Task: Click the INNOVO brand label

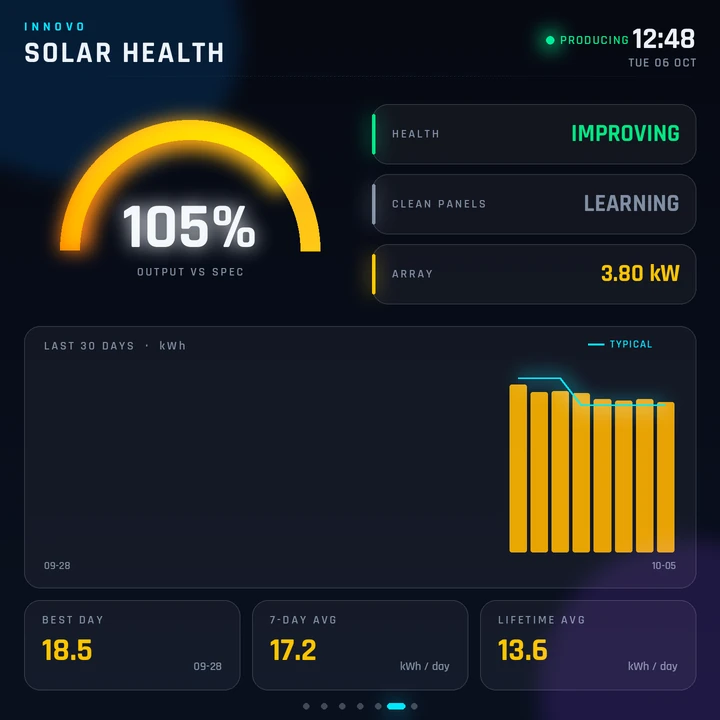Action: 55,27
